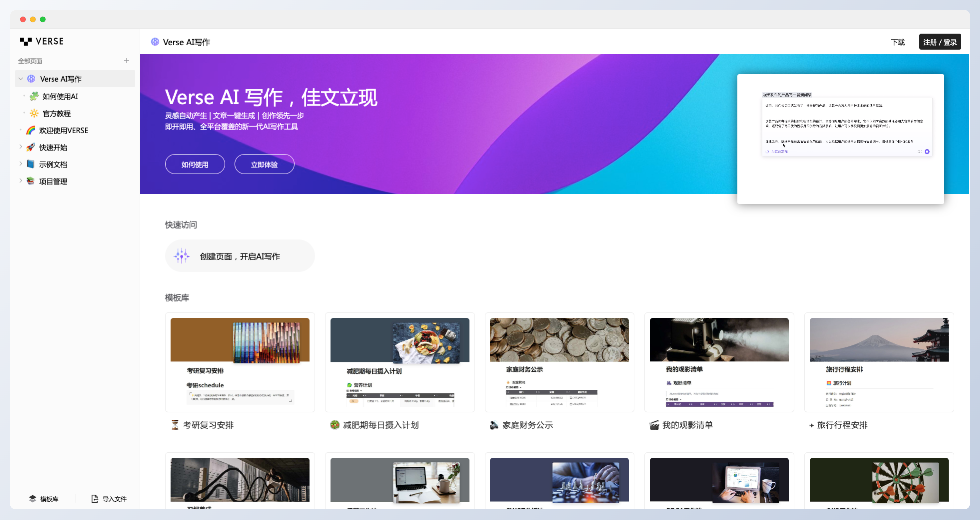Collapse the Verse AI写作 tree node

(21, 78)
